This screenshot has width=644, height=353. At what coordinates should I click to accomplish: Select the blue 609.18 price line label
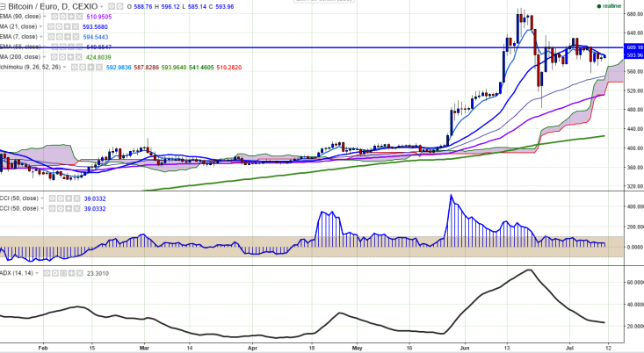[x=633, y=47]
